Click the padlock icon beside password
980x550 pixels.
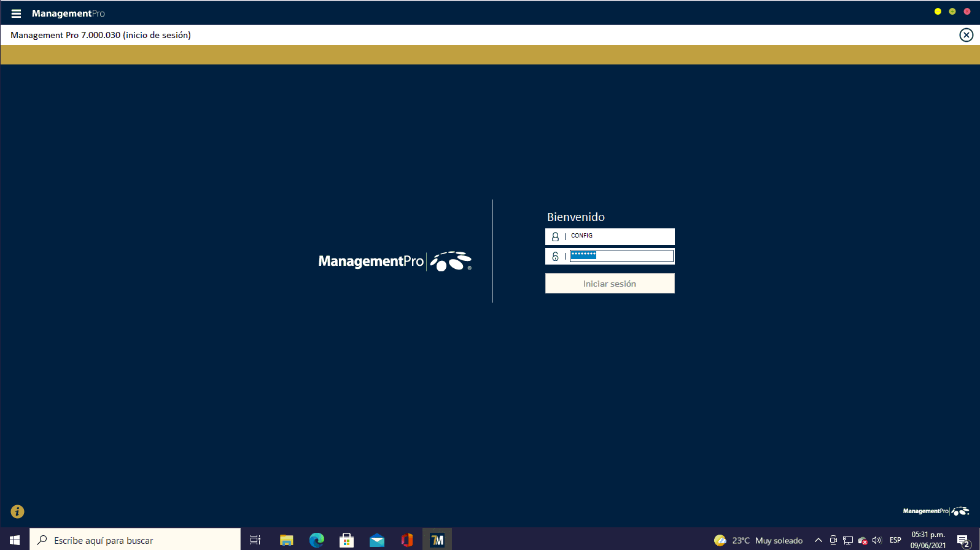pos(555,257)
